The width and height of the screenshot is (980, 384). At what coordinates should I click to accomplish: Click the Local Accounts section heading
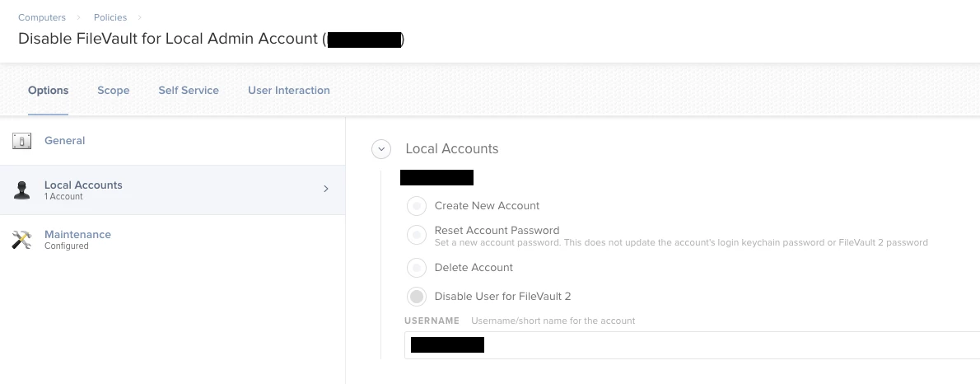pyautogui.click(x=452, y=149)
